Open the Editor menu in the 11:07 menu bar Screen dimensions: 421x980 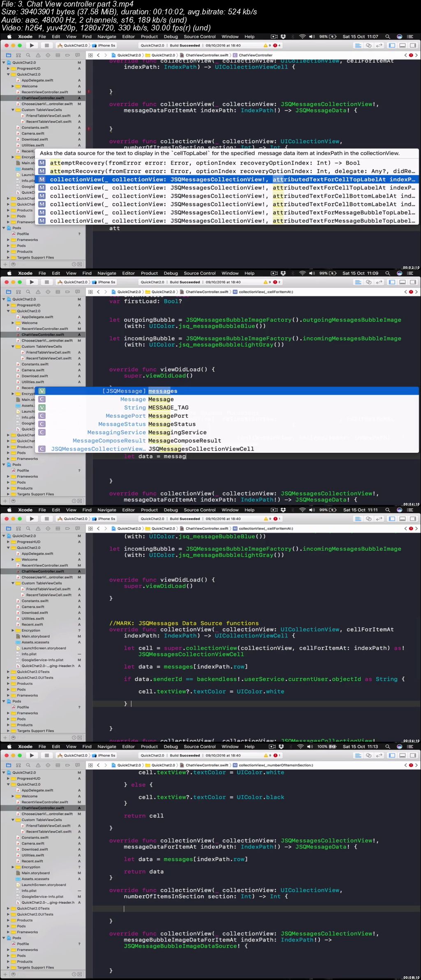click(128, 36)
